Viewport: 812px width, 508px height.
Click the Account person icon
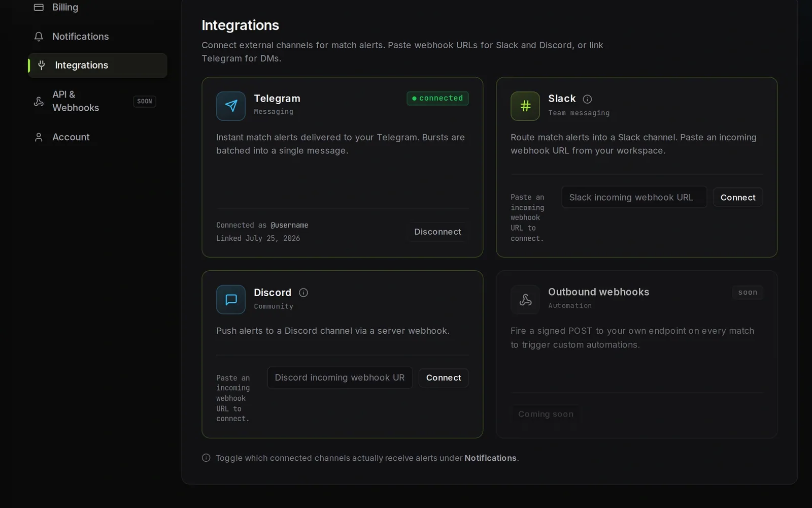click(39, 137)
